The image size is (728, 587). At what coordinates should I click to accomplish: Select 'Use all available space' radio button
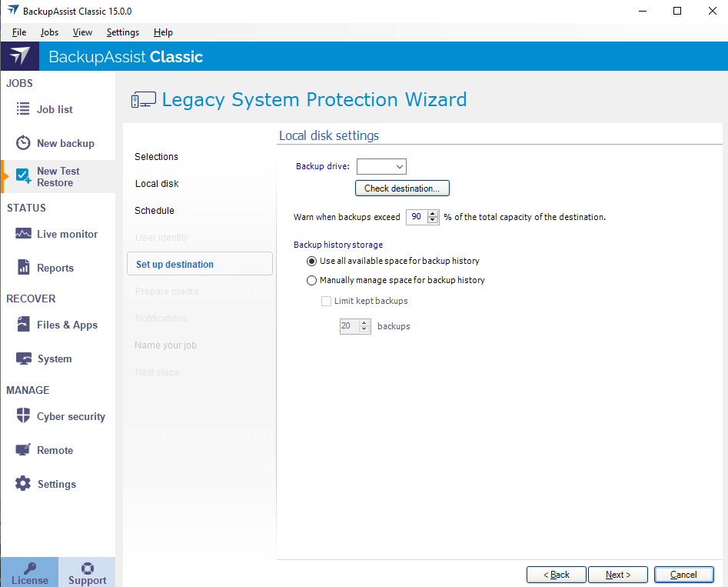(312, 261)
